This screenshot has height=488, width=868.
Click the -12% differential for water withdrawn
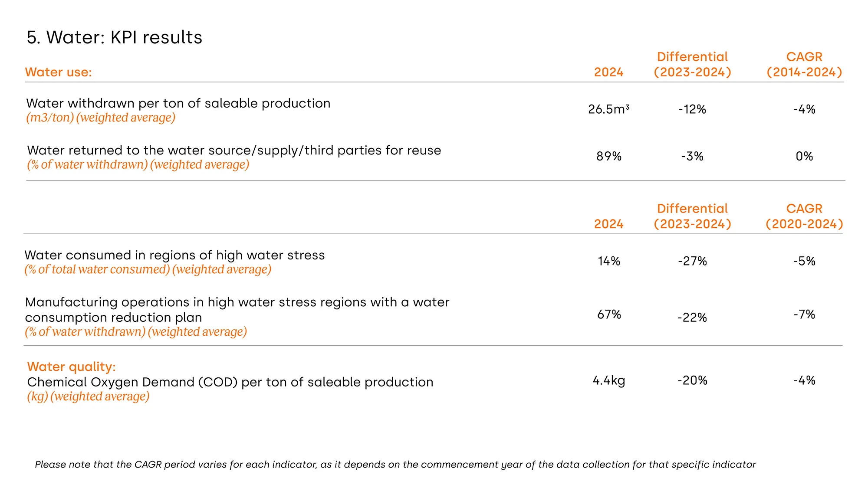tap(692, 109)
